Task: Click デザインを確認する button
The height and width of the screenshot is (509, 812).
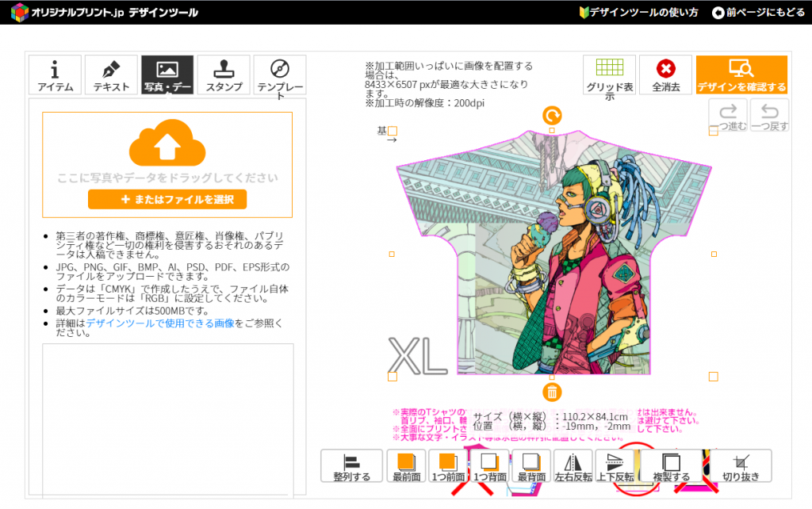Action: [741, 75]
